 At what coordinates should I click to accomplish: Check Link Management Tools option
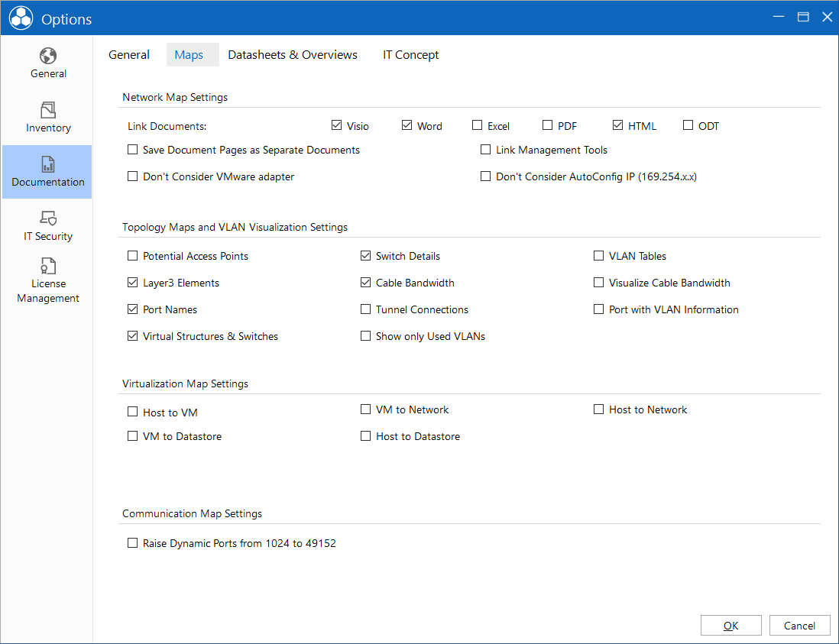pos(486,149)
